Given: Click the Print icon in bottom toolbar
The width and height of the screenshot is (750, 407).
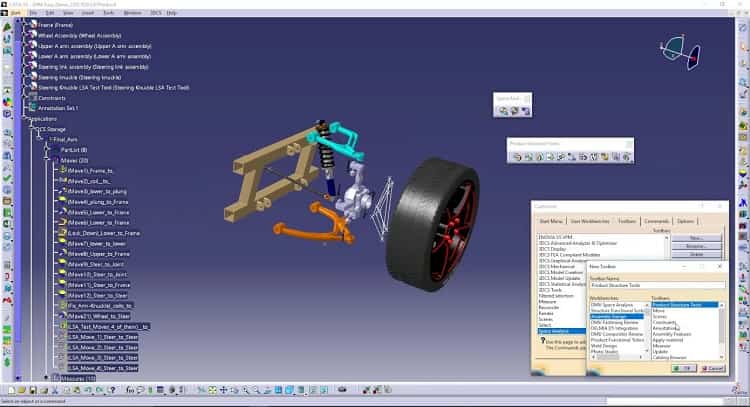Looking at the screenshot, I should coord(44,390).
